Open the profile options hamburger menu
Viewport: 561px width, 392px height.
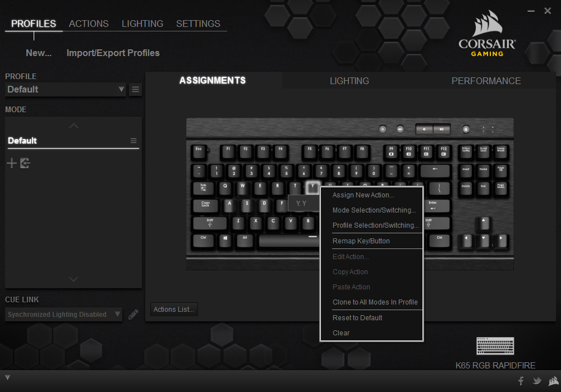[x=135, y=90]
